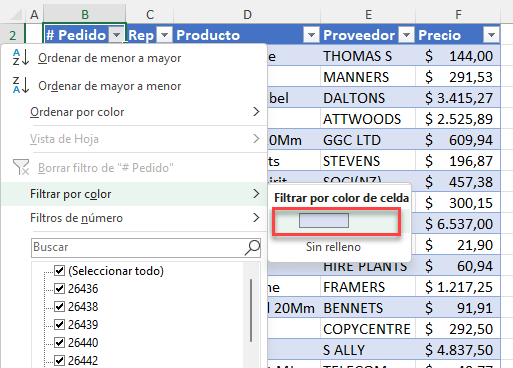Image resolution: width=513 pixels, height=368 pixels.
Task: Select column C header
Action: [x=150, y=15]
